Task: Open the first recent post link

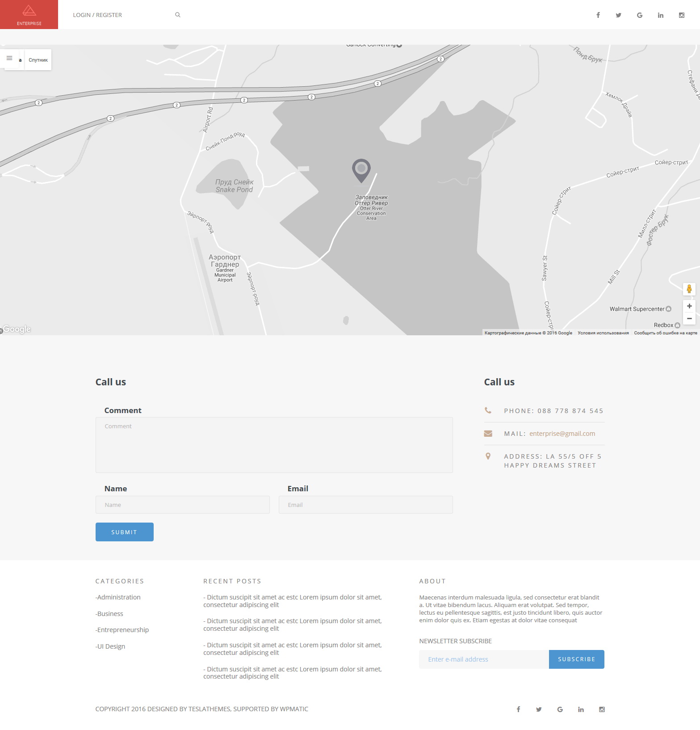Action: 293,601
